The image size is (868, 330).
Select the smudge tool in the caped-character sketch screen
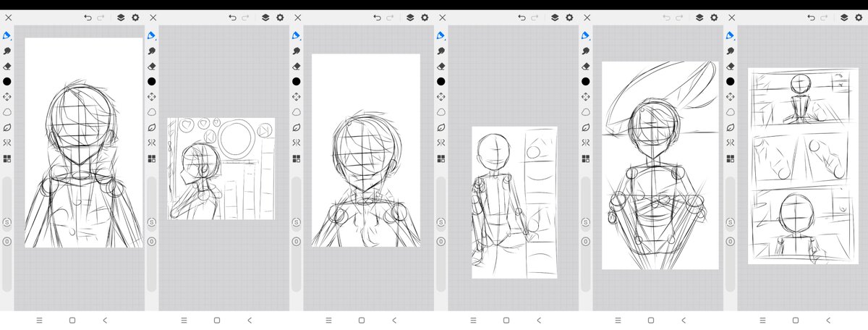(7, 51)
